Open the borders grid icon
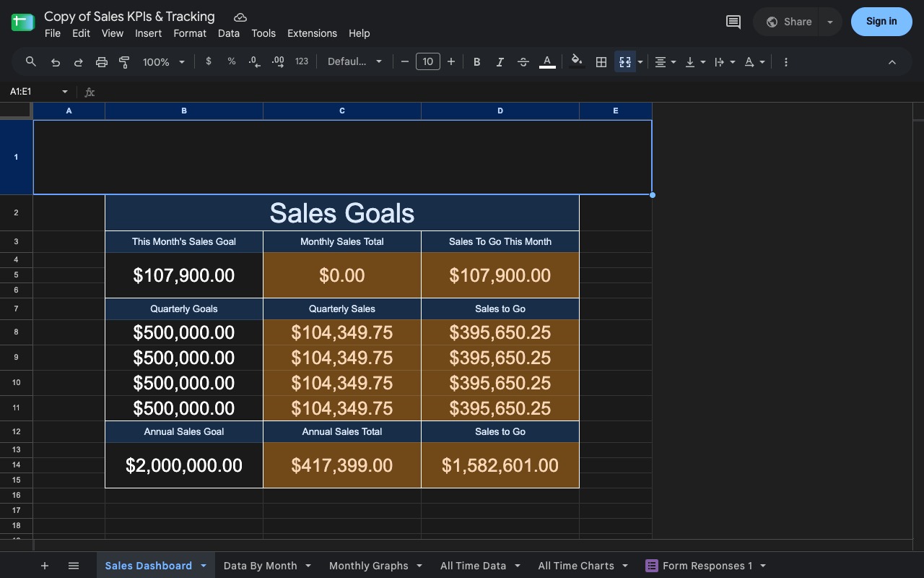The image size is (924, 578). pyautogui.click(x=601, y=62)
